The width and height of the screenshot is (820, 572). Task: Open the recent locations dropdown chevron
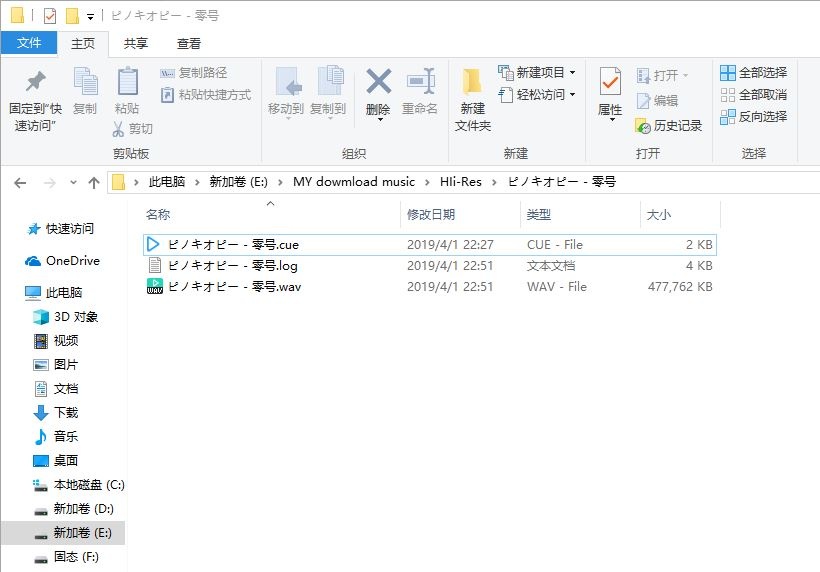(x=73, y=182)
